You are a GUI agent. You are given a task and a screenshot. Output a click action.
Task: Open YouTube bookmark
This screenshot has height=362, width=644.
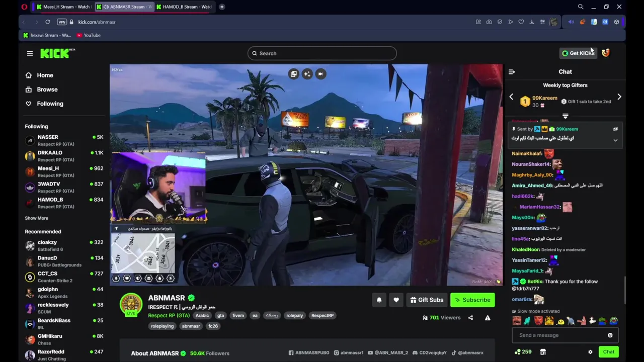coord(89,35)
